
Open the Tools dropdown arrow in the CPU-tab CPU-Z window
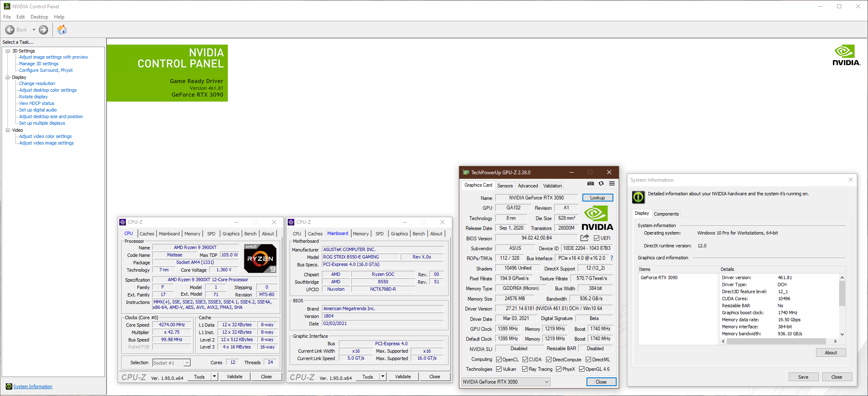point(214,377)
